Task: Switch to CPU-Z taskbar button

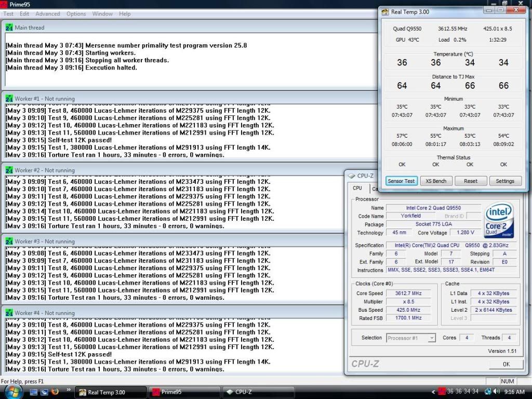Action: pyautogui.click(x=258, y=392)
